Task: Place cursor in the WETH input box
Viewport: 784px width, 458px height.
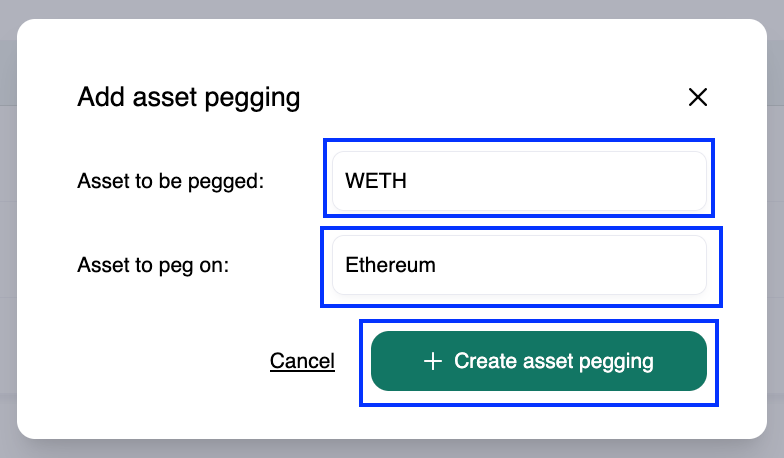Action: pos(519,181)
